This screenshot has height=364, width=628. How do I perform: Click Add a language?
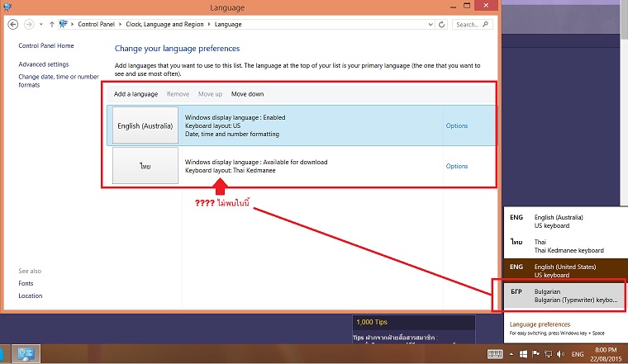tap(136, 94)
